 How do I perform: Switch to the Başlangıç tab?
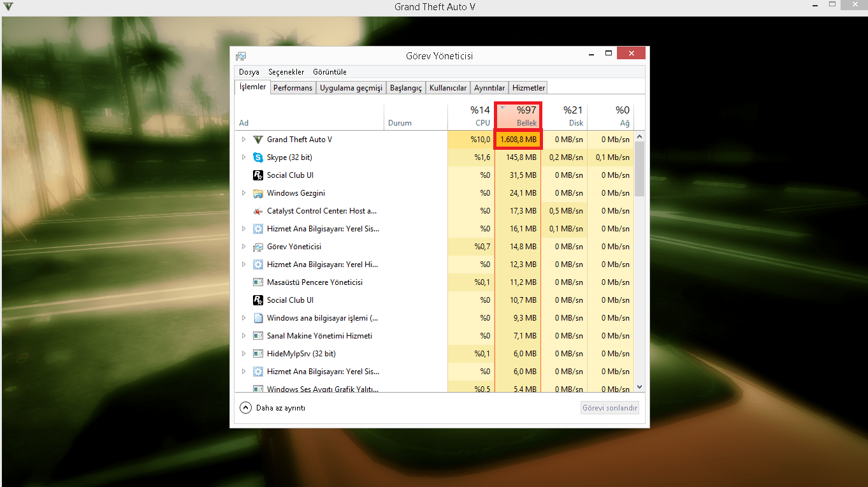tap(406, 88)
